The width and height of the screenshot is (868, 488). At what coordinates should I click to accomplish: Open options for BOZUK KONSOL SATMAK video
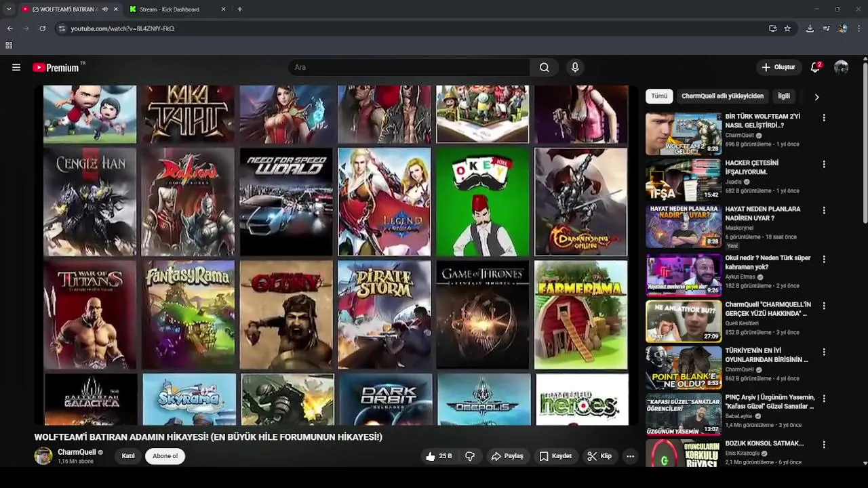pyautogui.click(x=824, y=445)
